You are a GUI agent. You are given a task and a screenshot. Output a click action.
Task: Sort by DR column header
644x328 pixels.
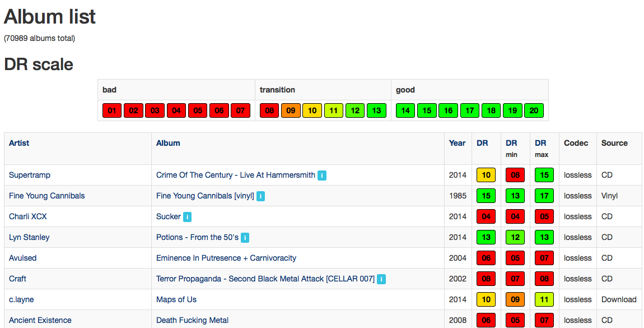482,143
